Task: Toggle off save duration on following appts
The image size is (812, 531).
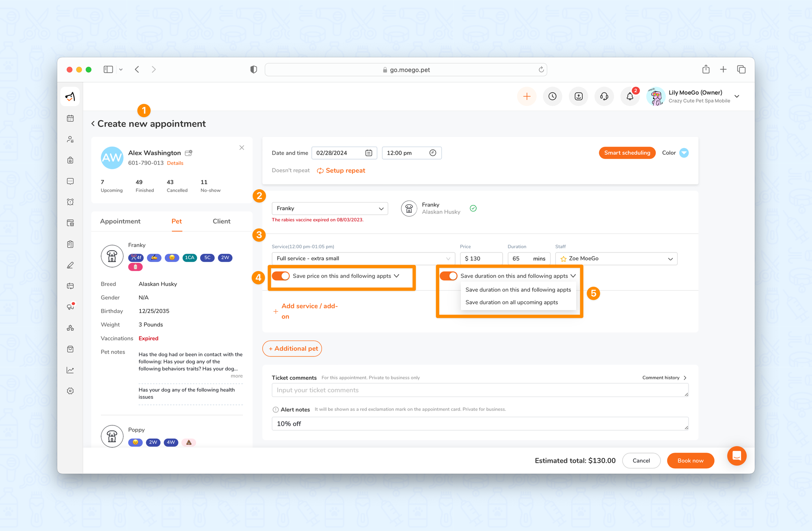Action: tap(449, 276)
